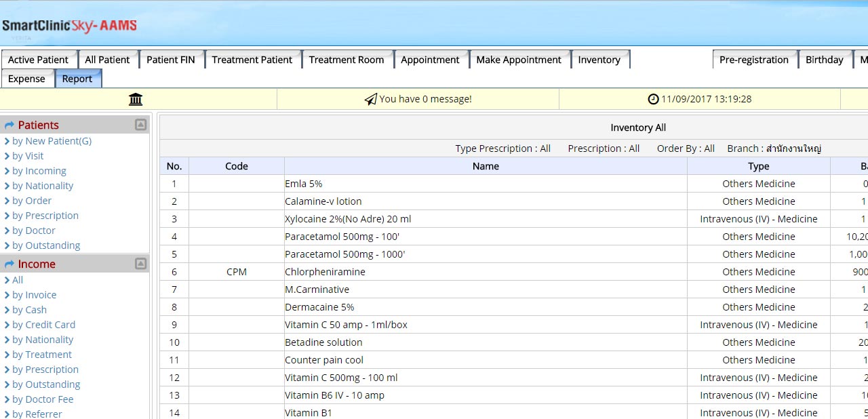View income report by Credit Card
This screenshot has height=419, width=868.
coord(43,325)
